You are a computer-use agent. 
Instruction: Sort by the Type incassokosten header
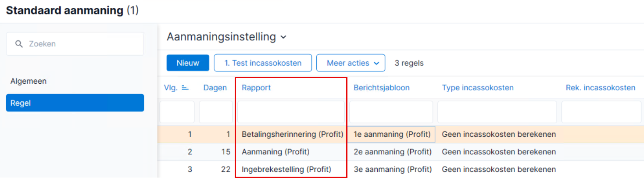click(x=478, y=88)
